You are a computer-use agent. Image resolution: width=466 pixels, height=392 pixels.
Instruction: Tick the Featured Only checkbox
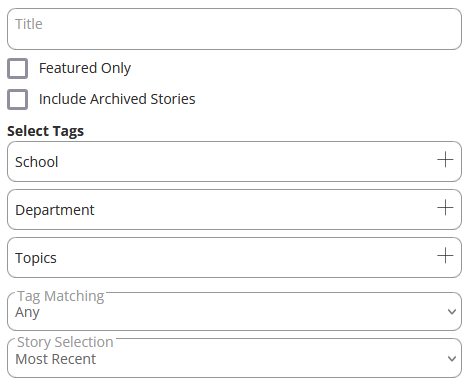point(17,68)
